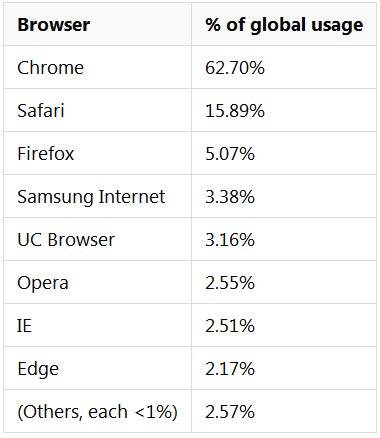Click the 3.16% usage value
Viewport: 380px width, 438px height.
(x=230, y=239)
